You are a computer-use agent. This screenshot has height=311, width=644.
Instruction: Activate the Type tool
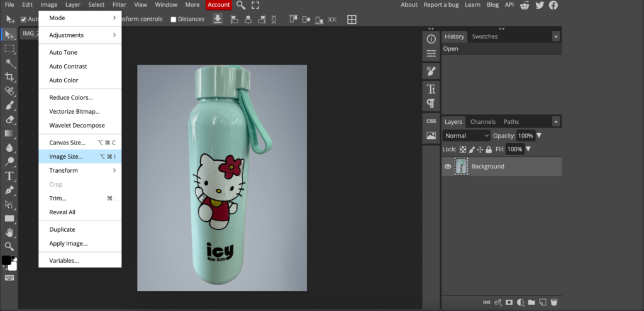pos(9,176)
